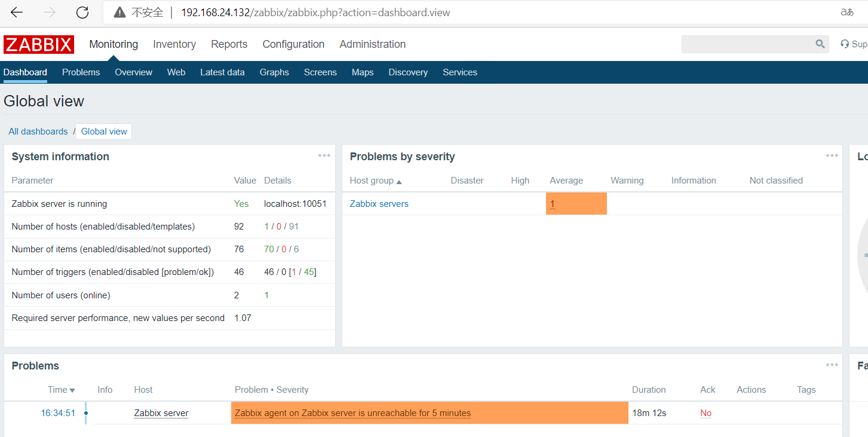Open System information widget options menu
This screenshot has height=437, width=868.
click(x=324, y=155)
